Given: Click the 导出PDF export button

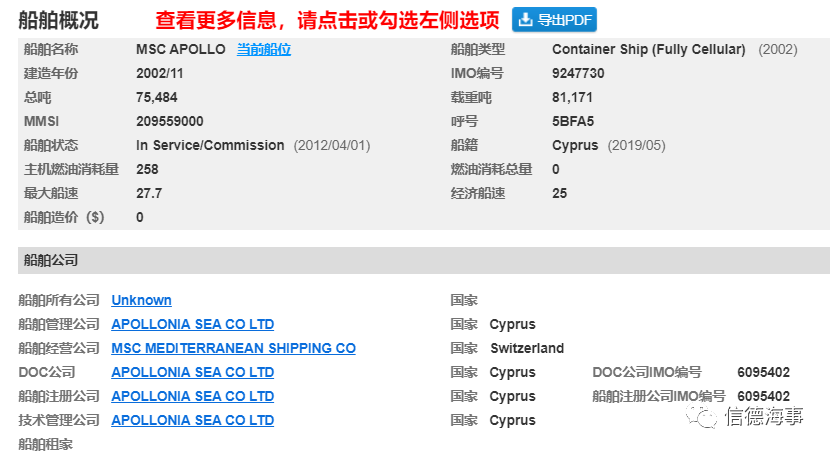Looking at the screenshot, I should [x=554, y=19].
